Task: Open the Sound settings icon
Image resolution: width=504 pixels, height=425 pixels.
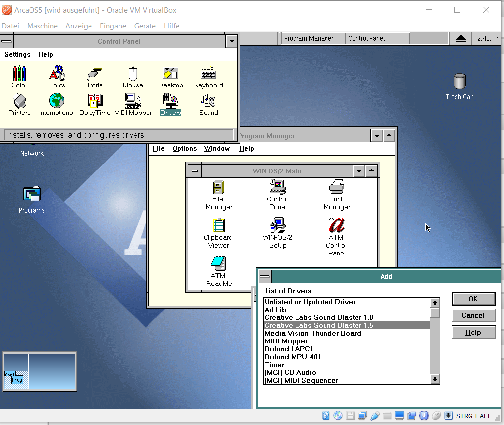Action: (x=208, y=104)
